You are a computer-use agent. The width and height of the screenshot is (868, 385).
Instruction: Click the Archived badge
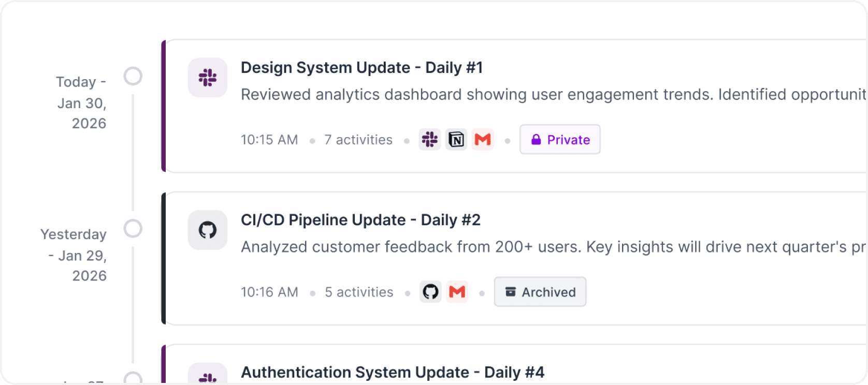[x=540, y=292]
